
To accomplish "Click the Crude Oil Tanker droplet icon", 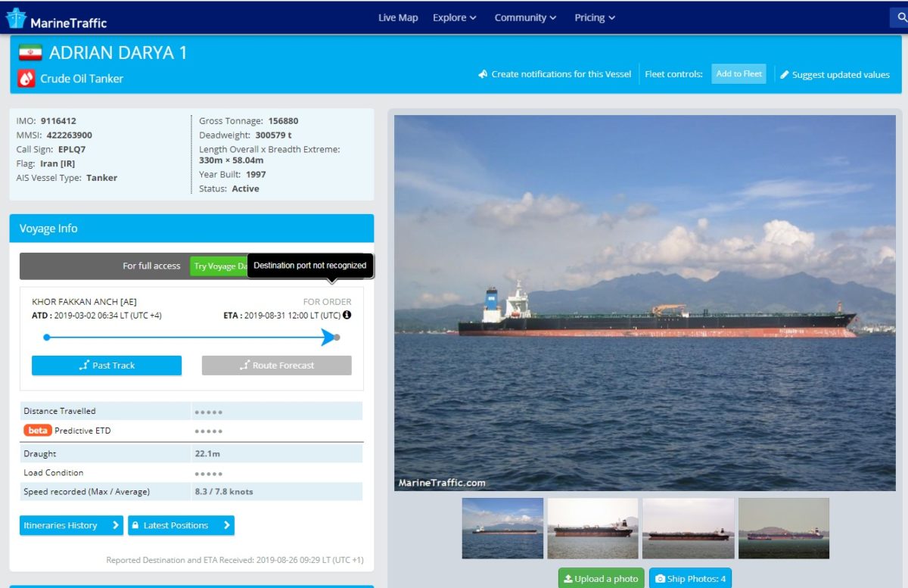I will (26, 78).
